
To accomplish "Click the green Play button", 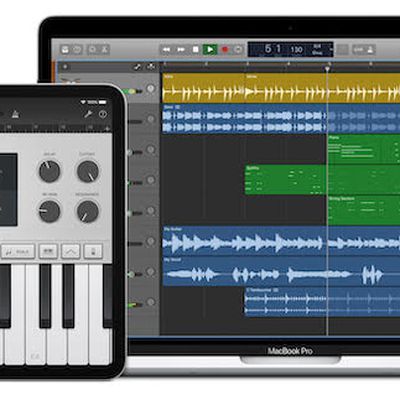I will click(210, 50).
